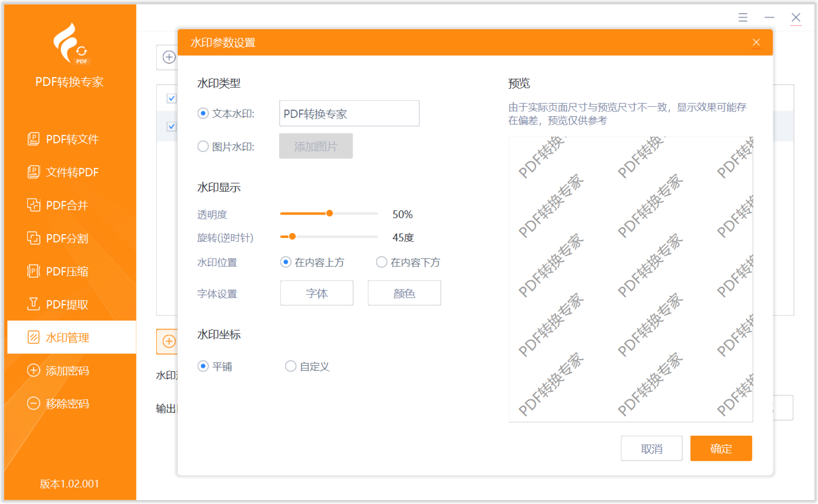Click the 移除密码 minus circle icon
The height and width of the screenshot is (504, 818).
33,403
